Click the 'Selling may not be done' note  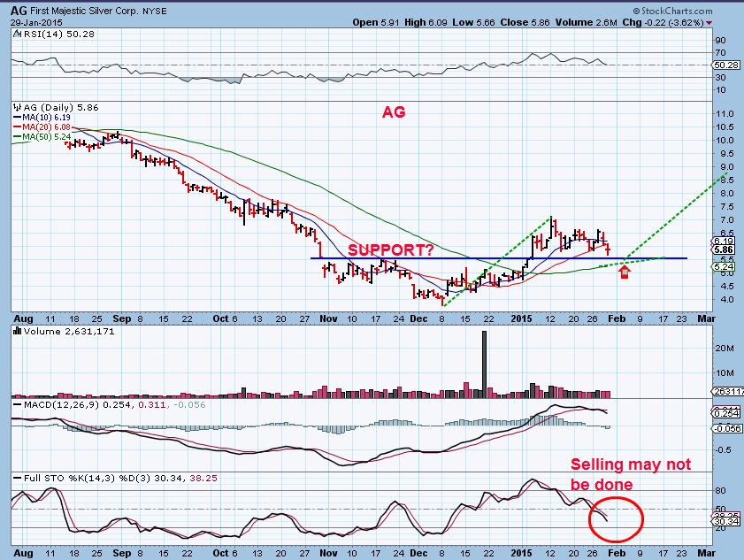click(630, 474)
